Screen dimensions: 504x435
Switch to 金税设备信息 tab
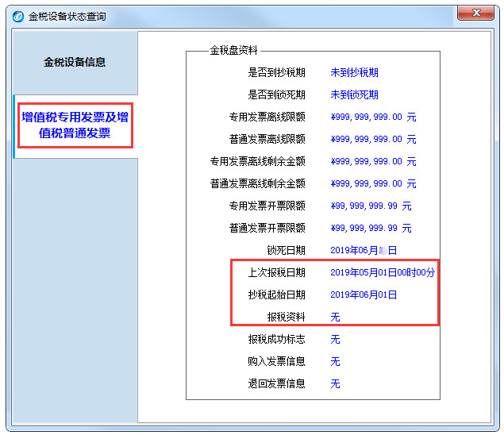(x=75, y=62)
